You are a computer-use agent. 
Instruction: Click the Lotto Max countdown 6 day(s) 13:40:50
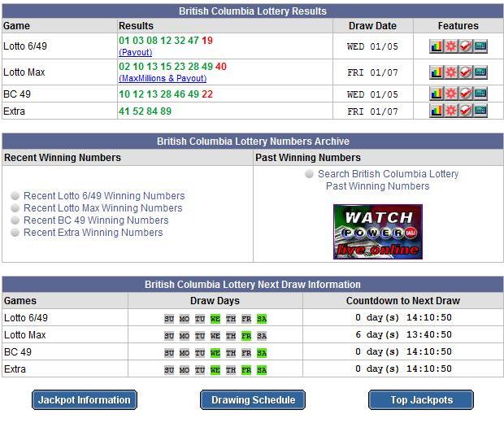pyautogui.click(x=403, y=334)
